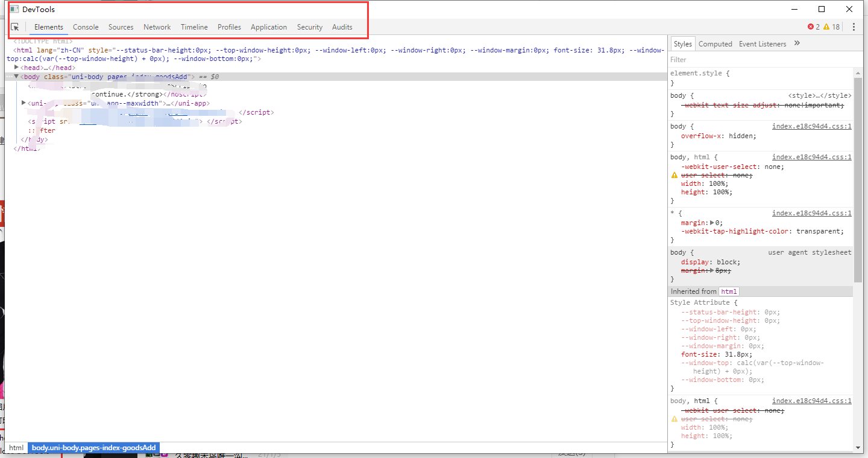The height and width of the screenshot is (458, 868).
Task: Click the DevTools window title icon
Action: (14, 9)
